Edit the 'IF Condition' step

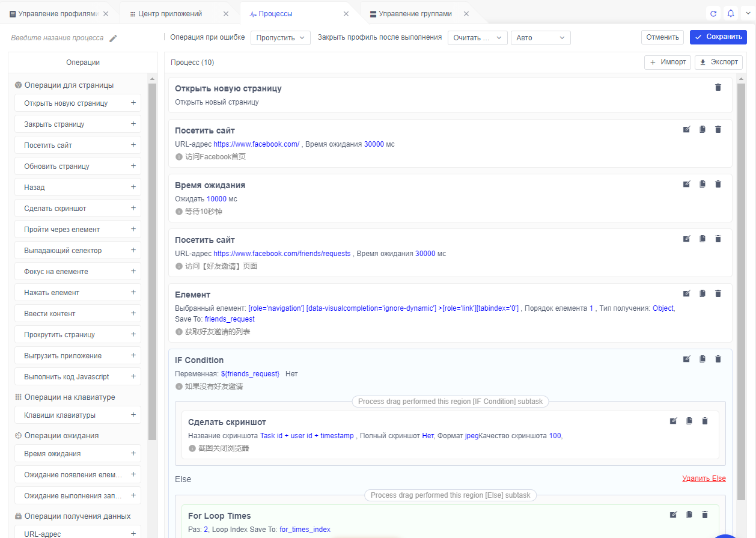(x=686, y=359)
